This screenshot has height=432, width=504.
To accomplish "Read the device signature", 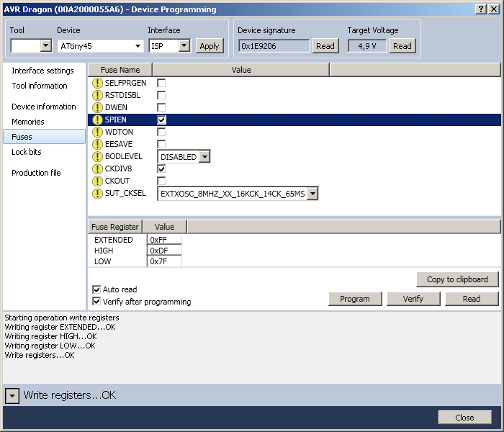I will tap(325, 46).
